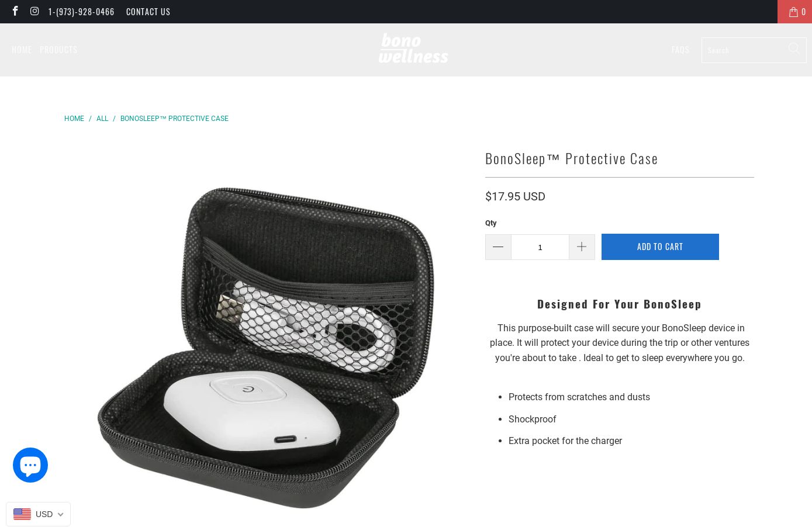Open the Facebook page icon
Screen dimensions: 812x527
point(15,11)
